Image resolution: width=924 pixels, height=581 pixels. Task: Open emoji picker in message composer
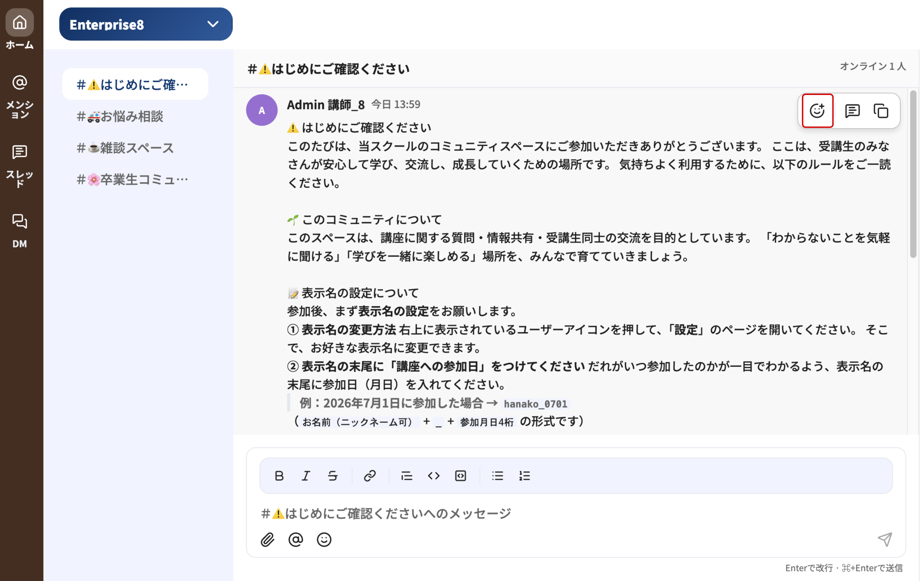click(324, 539)
